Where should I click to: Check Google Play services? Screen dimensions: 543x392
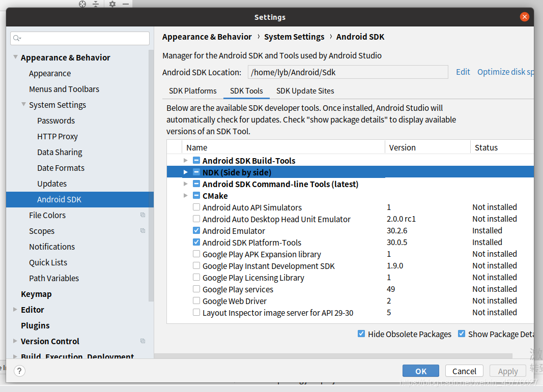pyautogui.click(x=196, y=289)
